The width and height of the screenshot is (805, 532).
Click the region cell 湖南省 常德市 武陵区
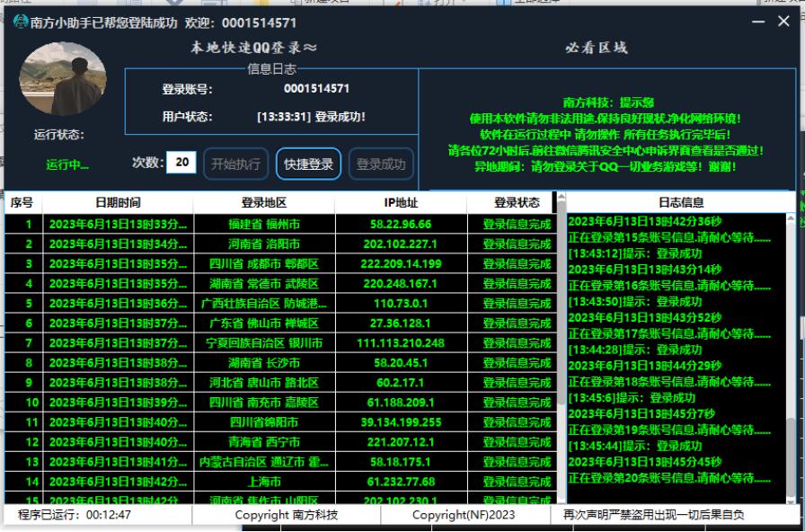pyautogui.click(x=264, y=283)
